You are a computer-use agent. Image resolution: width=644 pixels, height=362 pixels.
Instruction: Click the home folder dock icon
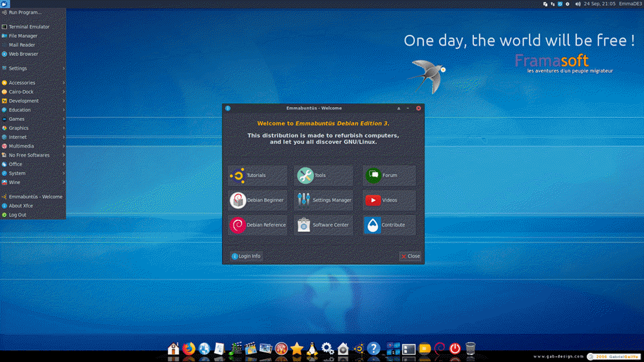[x=173, y=348]
